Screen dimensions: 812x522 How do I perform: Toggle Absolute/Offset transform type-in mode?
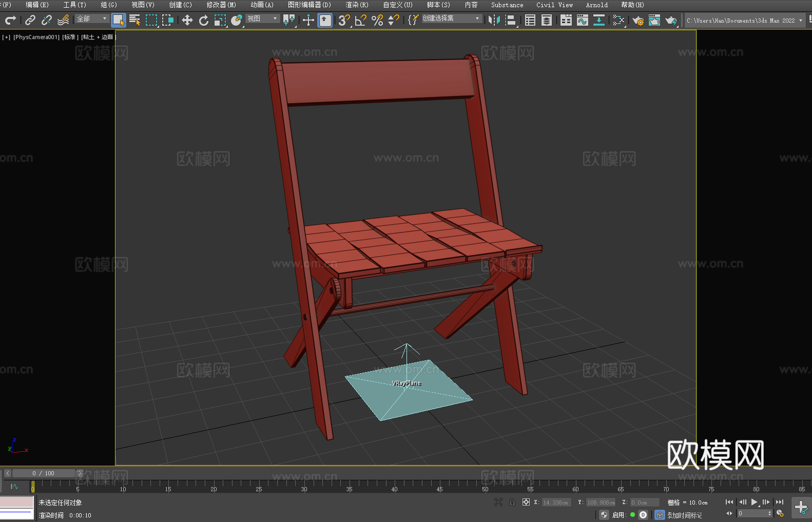point(526,502)
